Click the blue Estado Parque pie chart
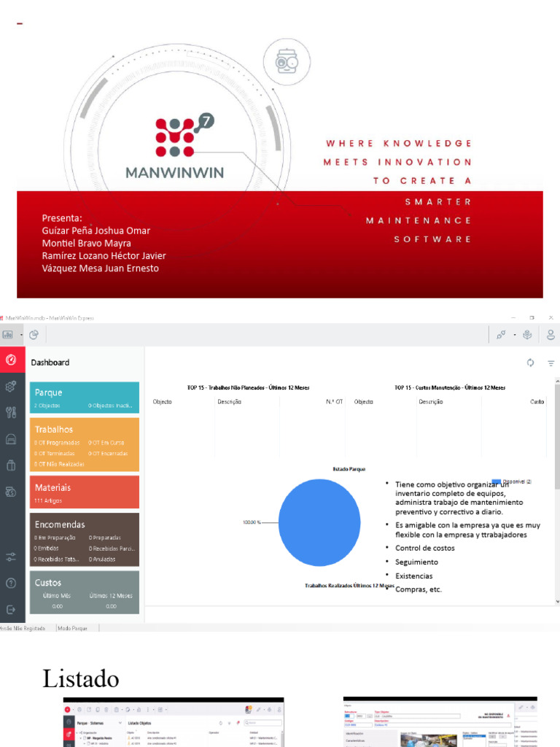 (319, 522)
